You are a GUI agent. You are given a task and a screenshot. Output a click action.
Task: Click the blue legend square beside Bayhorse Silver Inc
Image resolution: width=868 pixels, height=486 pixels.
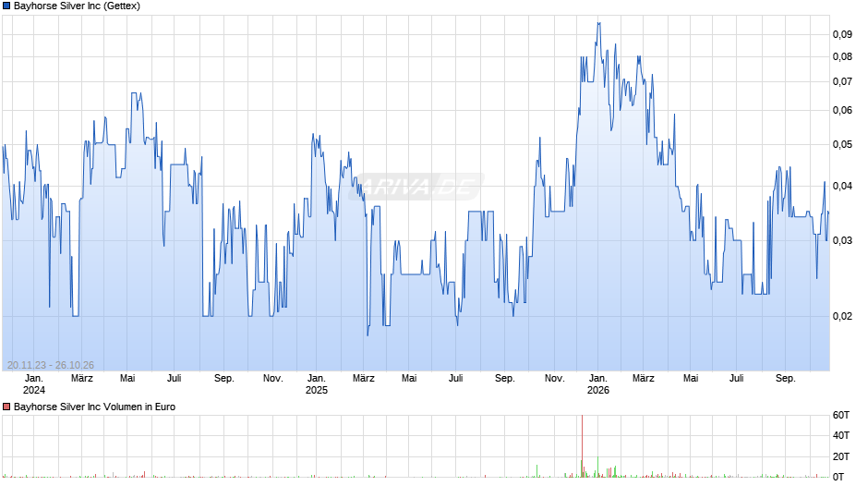point(6,6)
